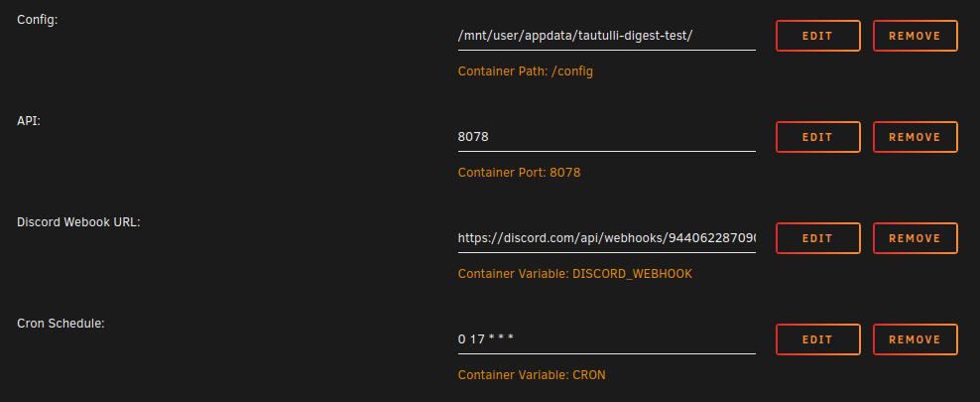Click the API: label
The height and width of the screenshot is (402, 980).
pyautogui.click(x=29, y=121)
